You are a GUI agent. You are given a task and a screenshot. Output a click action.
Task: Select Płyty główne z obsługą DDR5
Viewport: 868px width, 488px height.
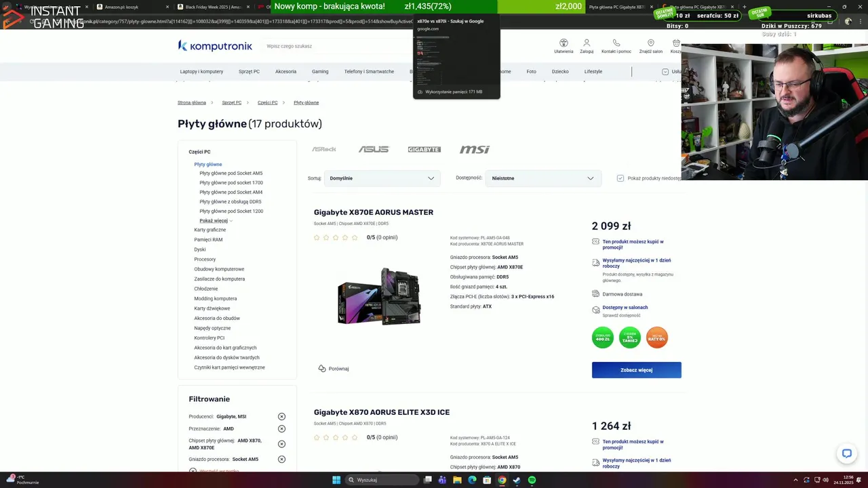(231, 202)
